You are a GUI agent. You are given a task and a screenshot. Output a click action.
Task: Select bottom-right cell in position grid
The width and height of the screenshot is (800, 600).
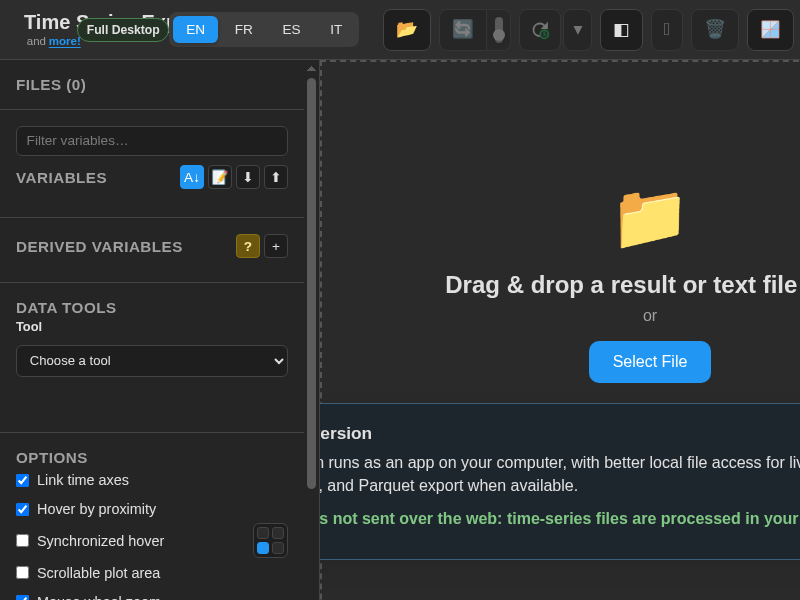(x=278, y=548)
